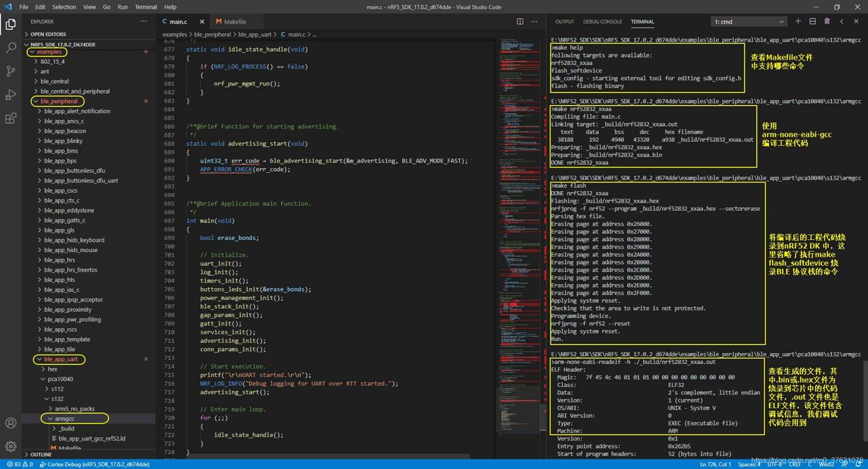868x469 pixels.
Task: Open the Go menu
Action: pos(106,7)
